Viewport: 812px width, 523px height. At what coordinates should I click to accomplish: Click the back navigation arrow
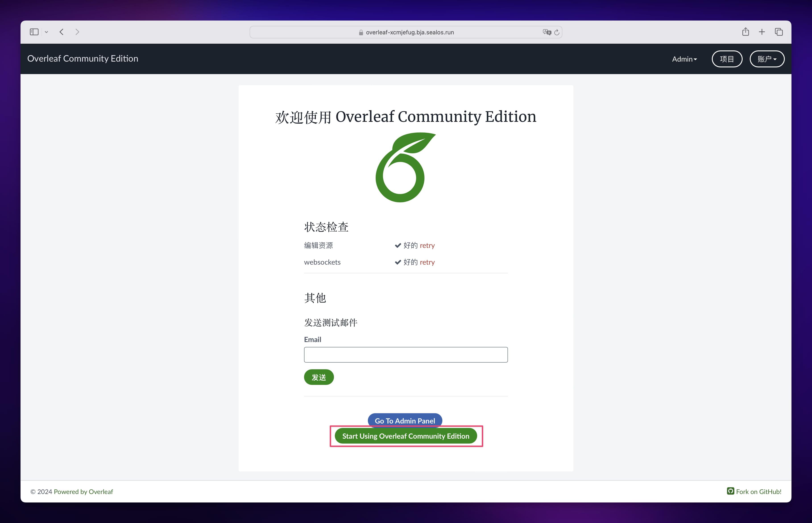tap(61, 32)
